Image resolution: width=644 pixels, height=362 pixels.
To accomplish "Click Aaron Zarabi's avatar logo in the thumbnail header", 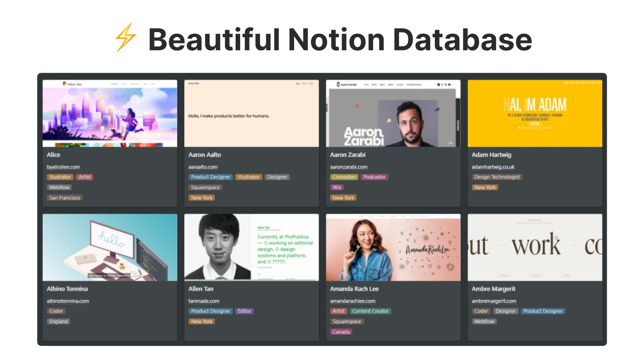I will [x=338, y=85].
